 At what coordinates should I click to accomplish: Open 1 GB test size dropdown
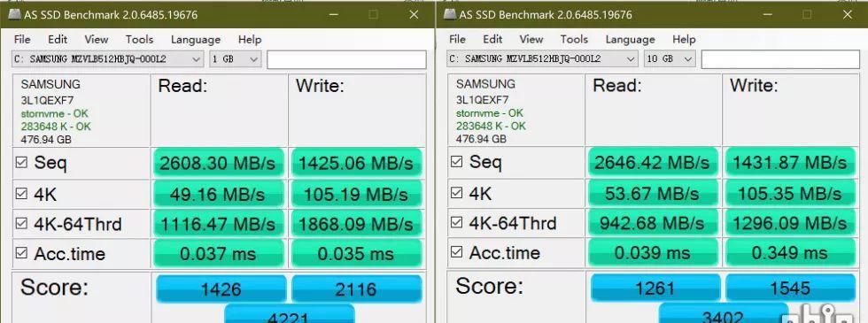click(235, 59)
